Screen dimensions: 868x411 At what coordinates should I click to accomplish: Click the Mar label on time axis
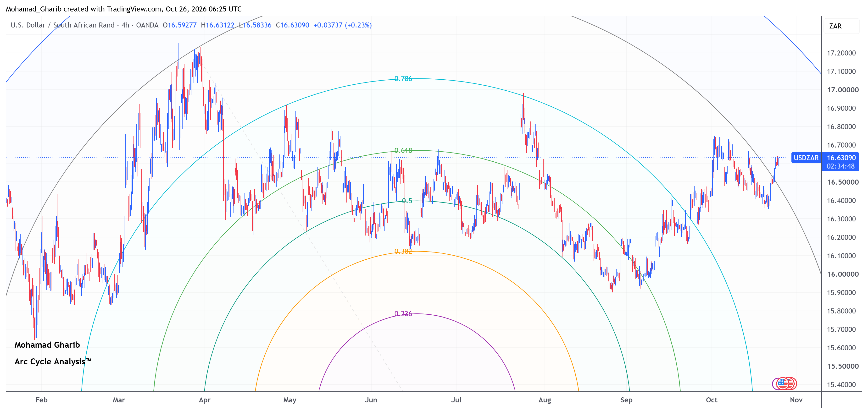pos(119,400)
